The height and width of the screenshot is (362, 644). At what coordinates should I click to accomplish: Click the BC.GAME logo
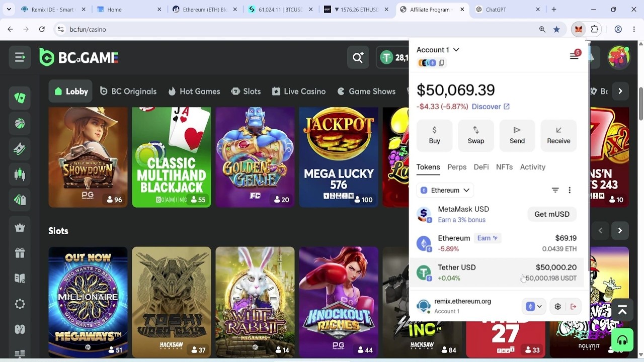pyautogui.click(x=79, y=57)
